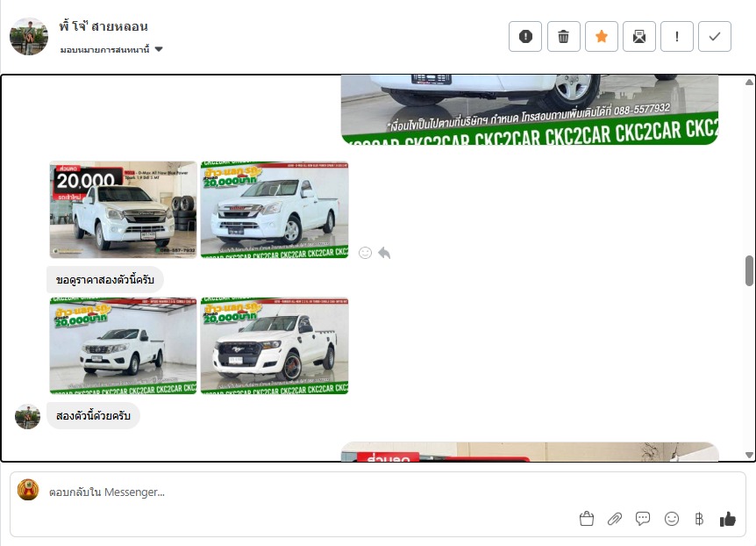
Task: Open saved replies speech bubble icon
Action: click(643, 519)
